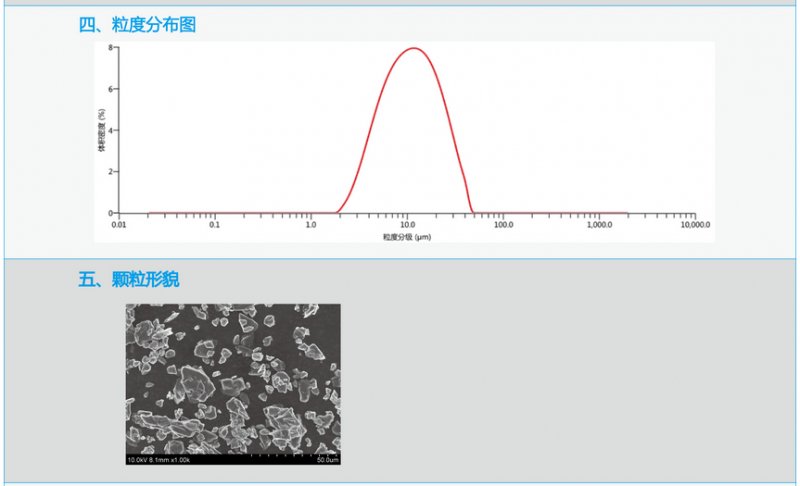Click the x-axis tick label 0.01
The image size is (800, 486).
pyautogui.click(x=119, y=225)
